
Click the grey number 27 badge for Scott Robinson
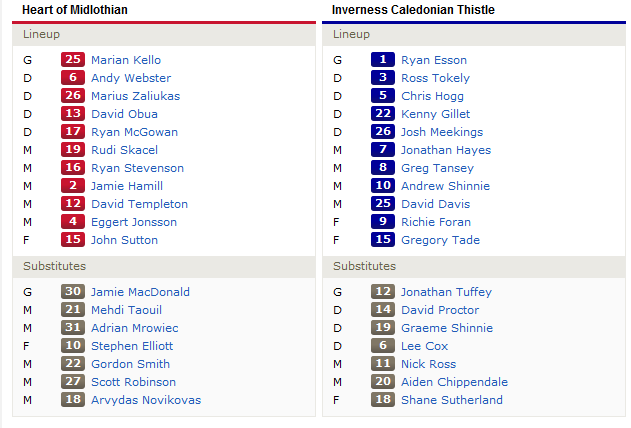point(73,382)
